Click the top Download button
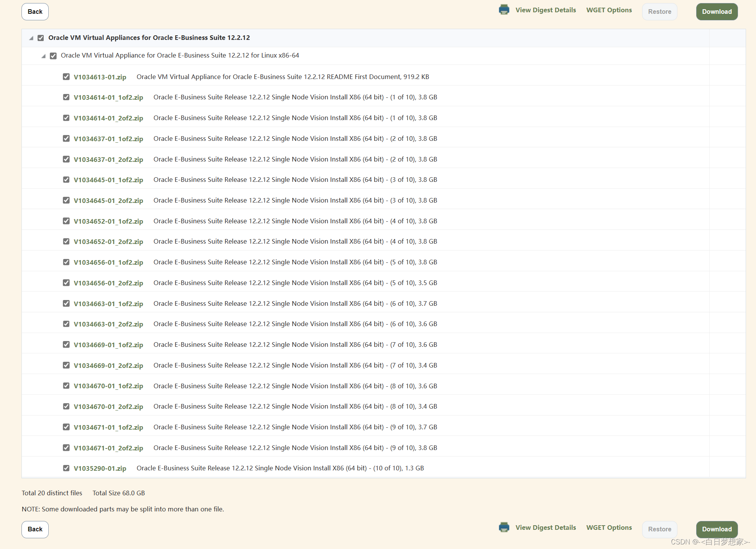 tap(717, 12)
